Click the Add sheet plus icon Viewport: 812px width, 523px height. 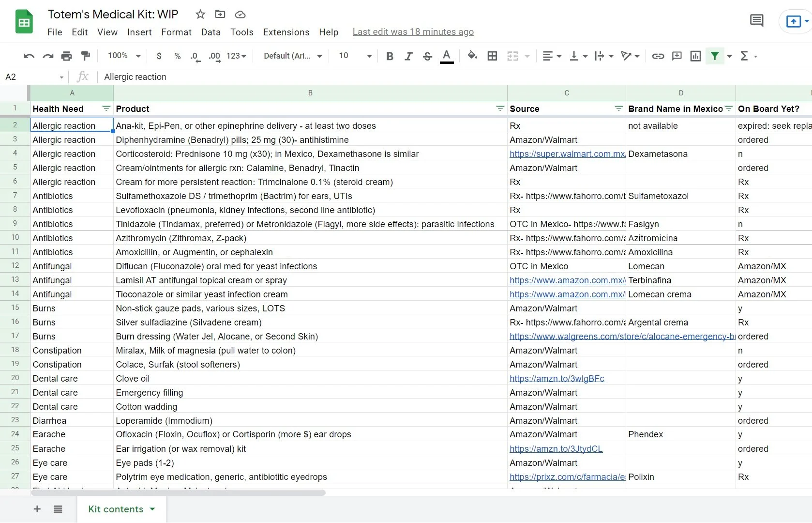(37, 509)
